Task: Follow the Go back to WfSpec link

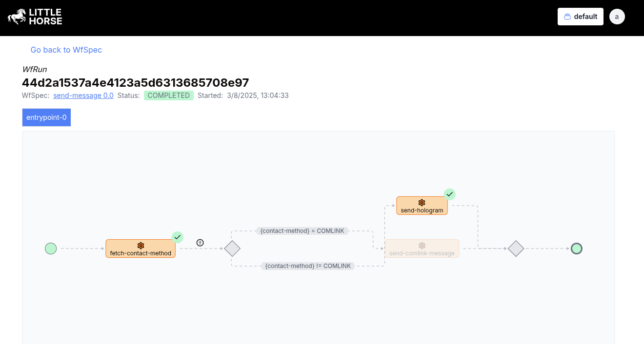Action: (66, 50)
